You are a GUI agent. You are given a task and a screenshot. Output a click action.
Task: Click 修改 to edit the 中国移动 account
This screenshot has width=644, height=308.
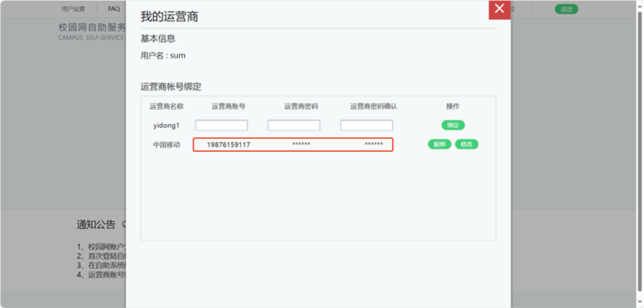467,144
